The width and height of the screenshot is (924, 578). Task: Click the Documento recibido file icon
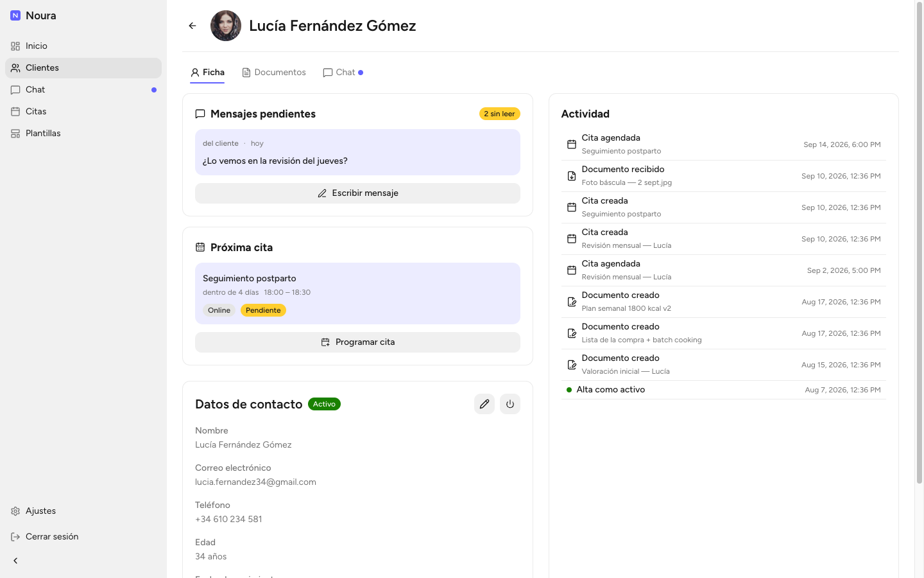pyautogui.click(x=572, y=176)
